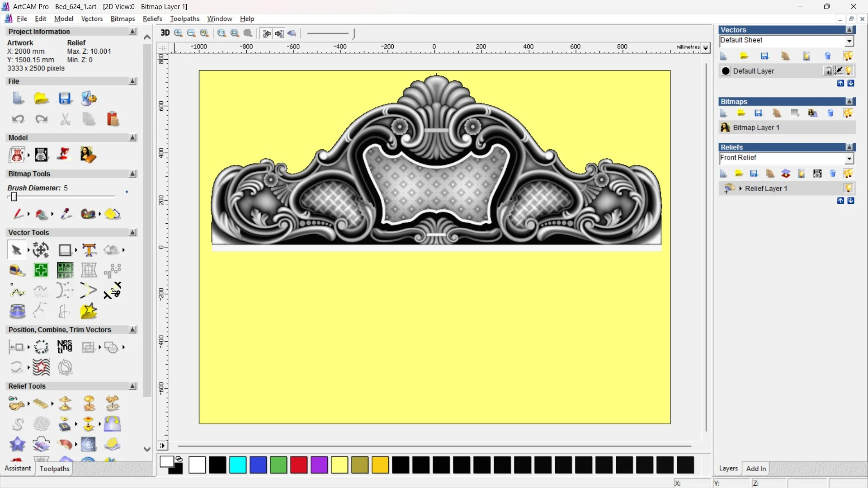The width and height of the screenshot is (868, 488).
Task: Toggle Default Layer visibility bulb
Action: pos(849,71)
